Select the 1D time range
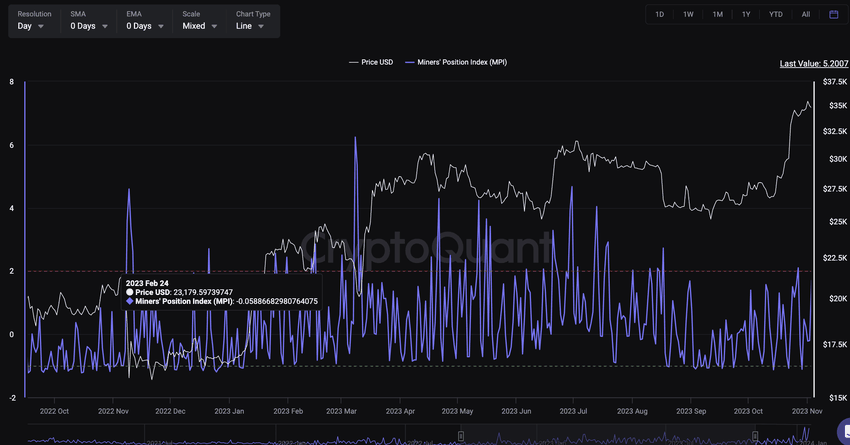The image size is (850, 445). tap(659, 14)
